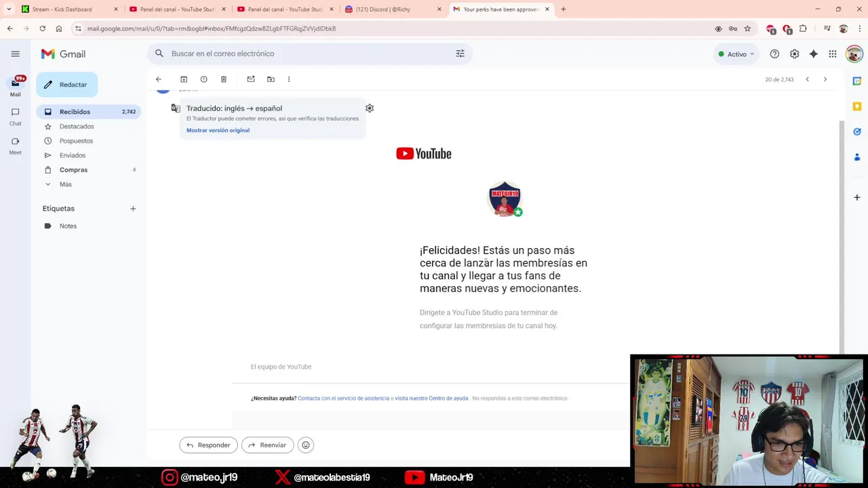Viewport: 868px width, 488px height.
Task: Open Google Calendar side panel
Action: tap(857, 81)
